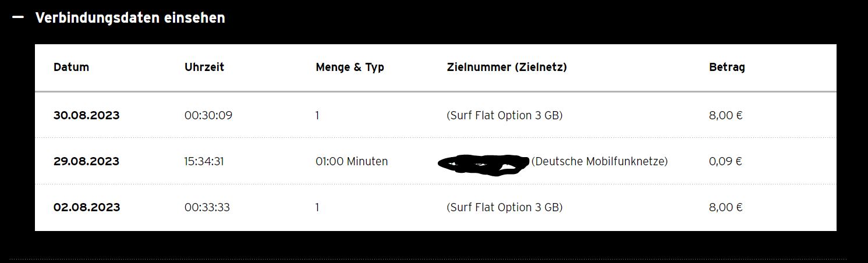Click the Deutsche Mobilfunknetze text
Viewport: 868px width, 263px height.
[x=600, y=161]
